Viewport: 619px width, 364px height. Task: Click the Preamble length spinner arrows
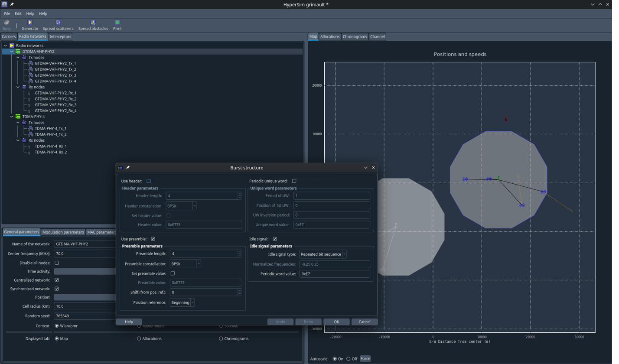240,253
